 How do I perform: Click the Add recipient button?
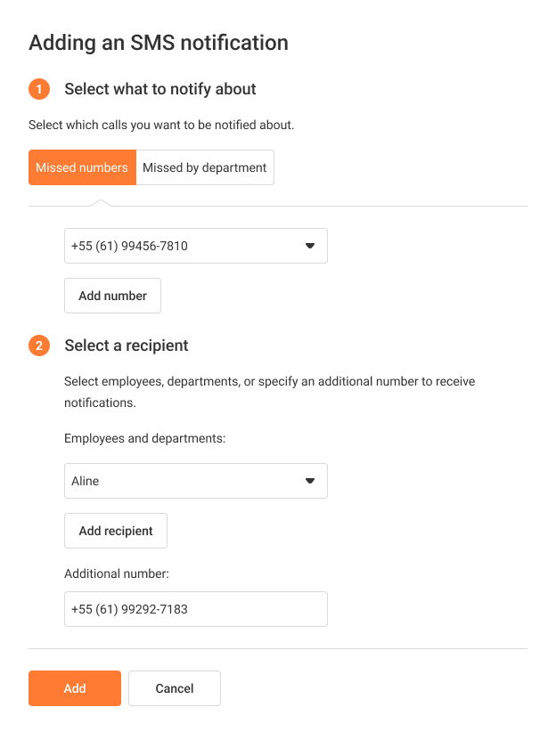pyautogui.click(x=116, y=531)
